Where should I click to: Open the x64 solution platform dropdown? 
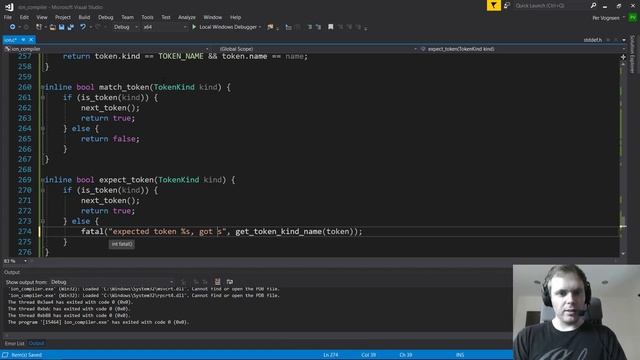coord(164,27)
